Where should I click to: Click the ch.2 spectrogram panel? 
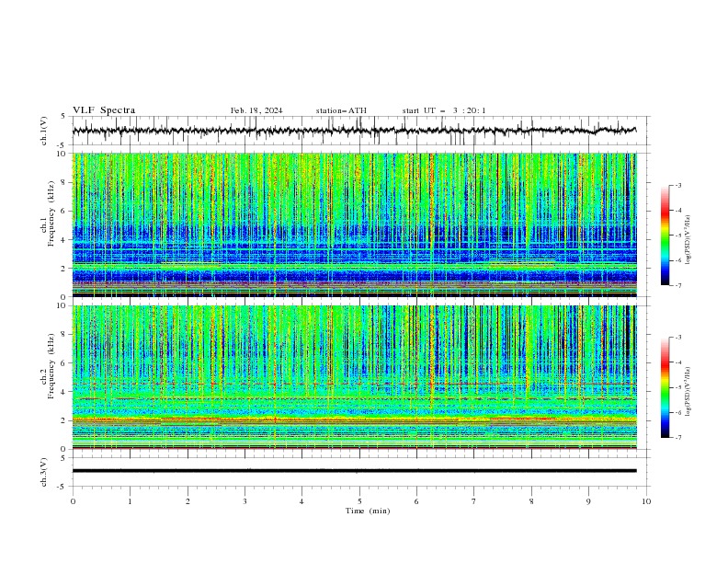coord(354,377)
